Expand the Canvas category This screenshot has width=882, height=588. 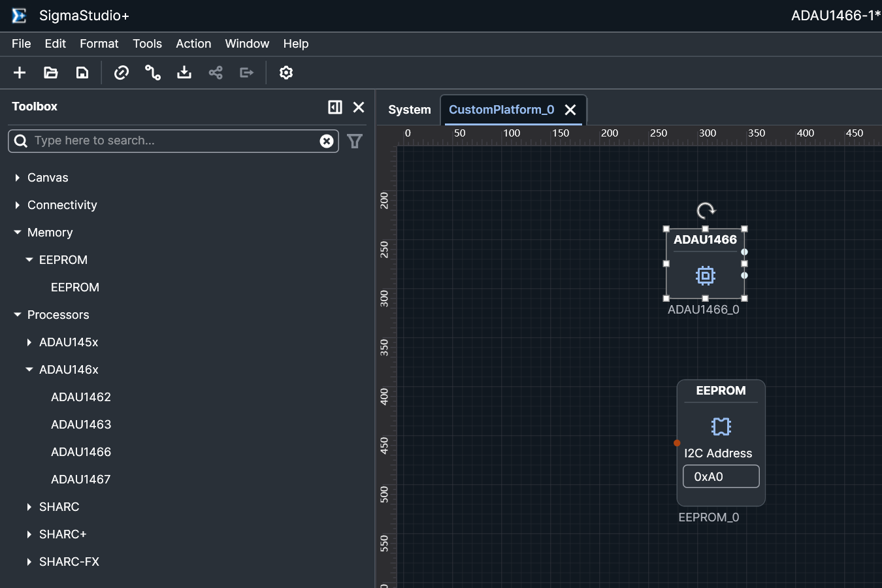(18, 178)
